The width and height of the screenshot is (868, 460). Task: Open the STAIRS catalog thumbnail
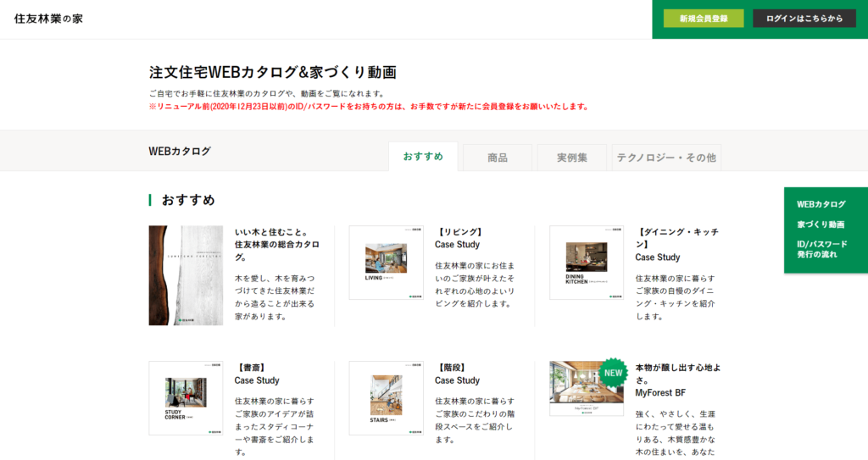coord(387,398)
